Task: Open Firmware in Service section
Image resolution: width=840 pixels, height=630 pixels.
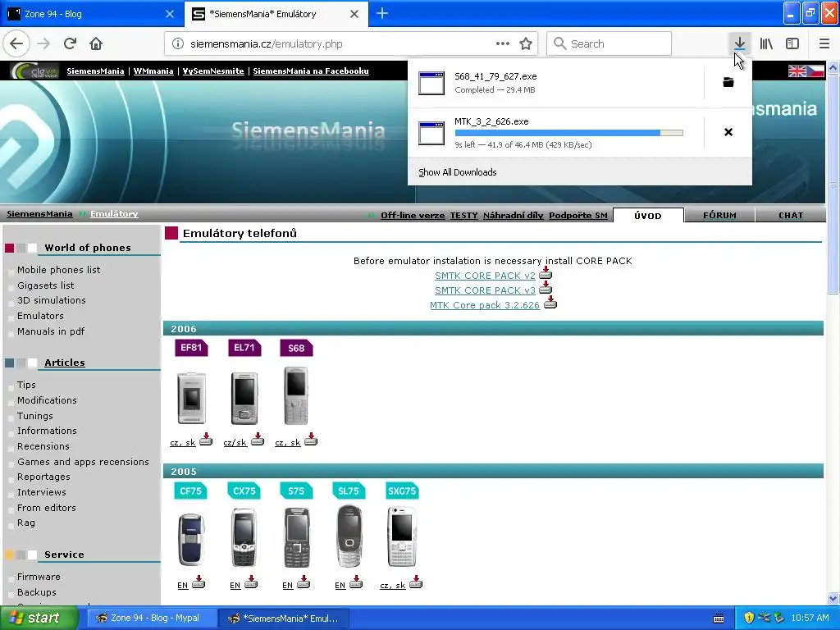Action: [39, 577]
